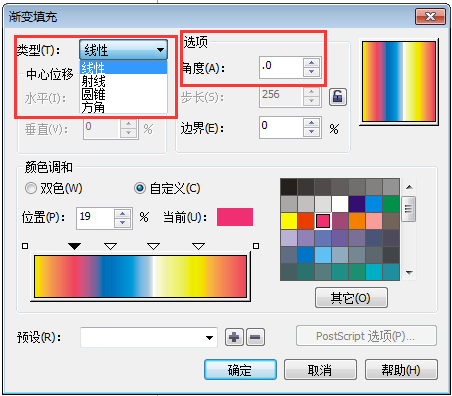Click the color palette scrollbar thumb
452x396 pixels.
(x=409, y=209)
